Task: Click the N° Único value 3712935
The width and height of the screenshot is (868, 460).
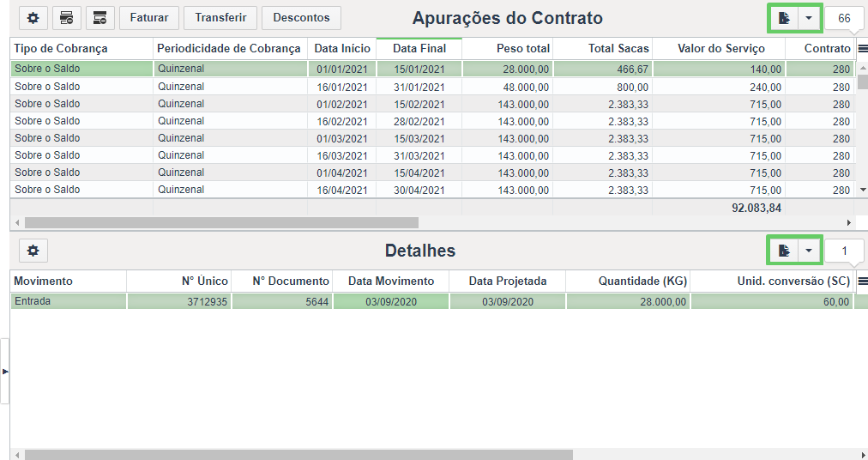Action: [179, 301]
